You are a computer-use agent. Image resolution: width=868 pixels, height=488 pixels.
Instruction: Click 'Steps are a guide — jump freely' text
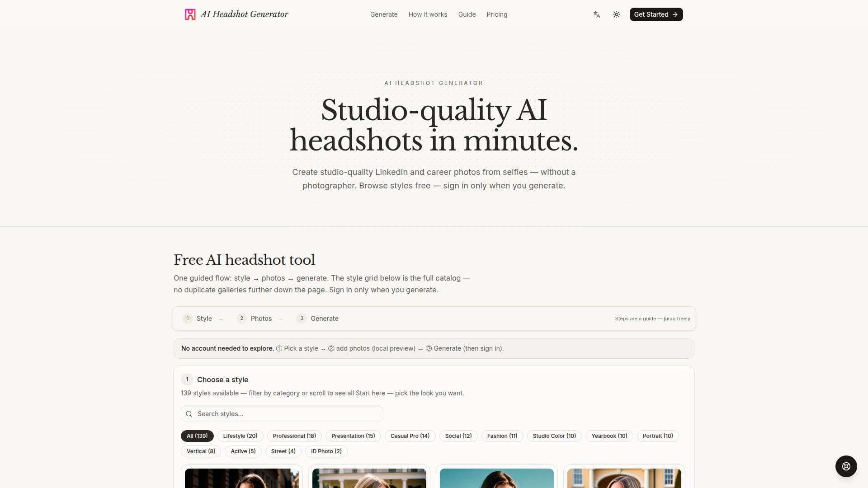coord(652,319)
